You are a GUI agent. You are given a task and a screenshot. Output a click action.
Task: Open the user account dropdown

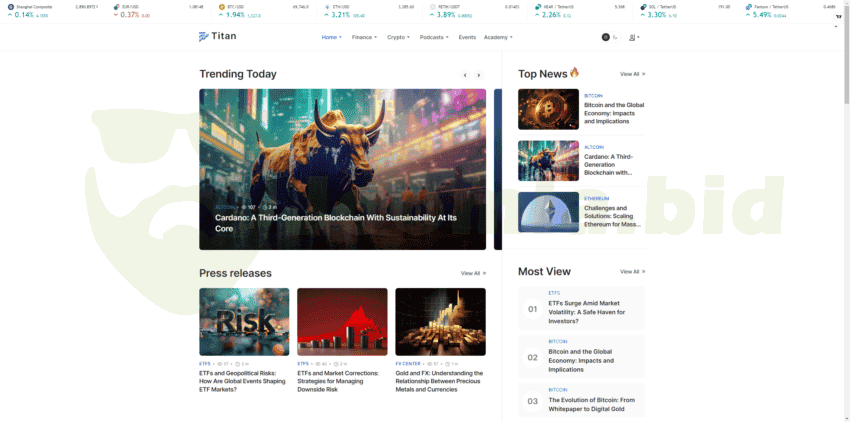(x=634, y=37)
